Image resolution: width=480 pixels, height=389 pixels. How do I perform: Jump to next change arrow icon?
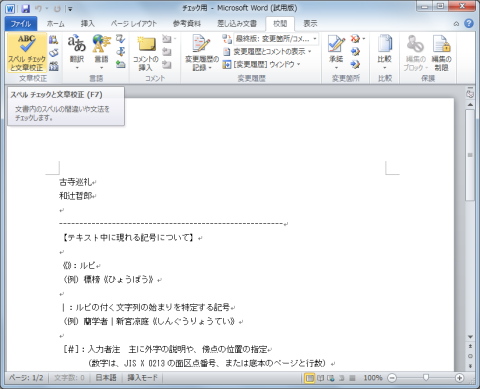pos(355,64)
